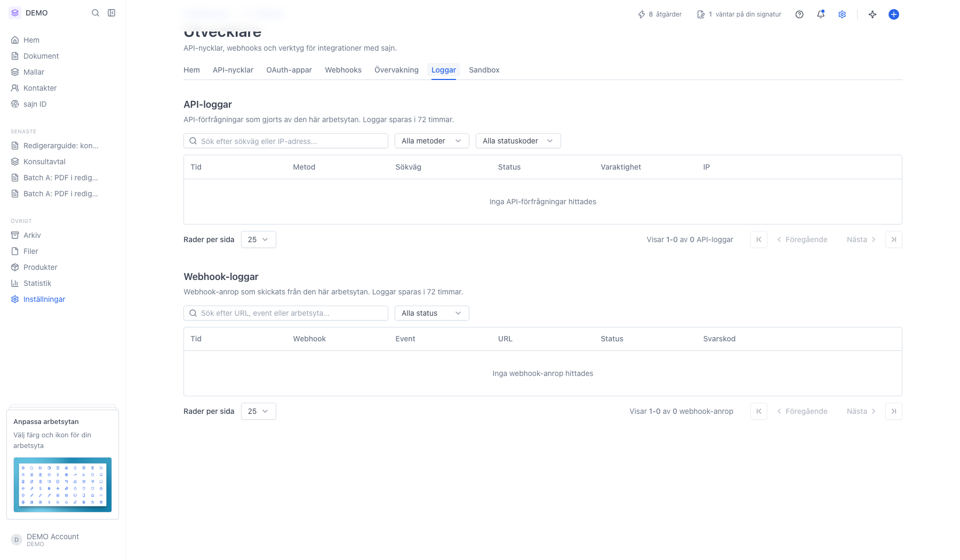Open Statistik in sidebar
960x560 pixels.
pos(63,283)
